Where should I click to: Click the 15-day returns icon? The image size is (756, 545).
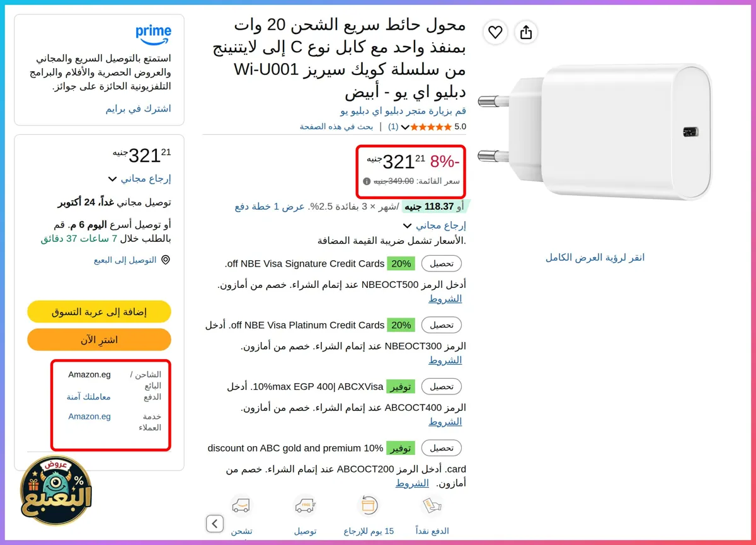coord(368,506)
